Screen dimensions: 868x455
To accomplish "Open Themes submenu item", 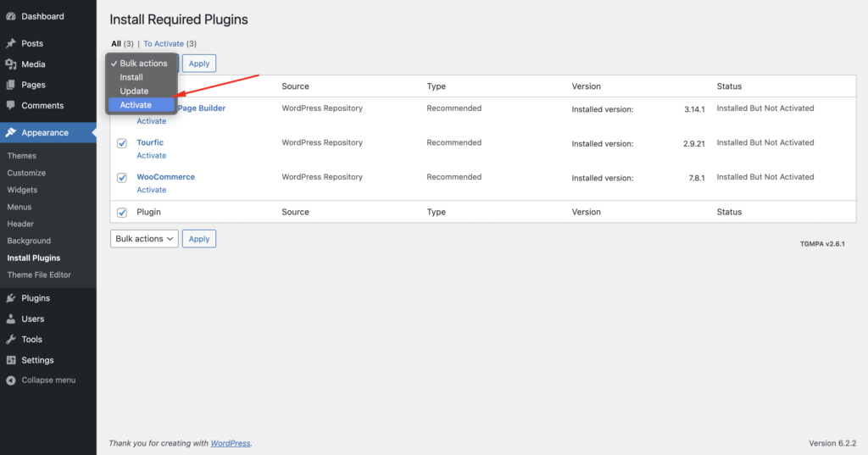I will click(21, 156).
